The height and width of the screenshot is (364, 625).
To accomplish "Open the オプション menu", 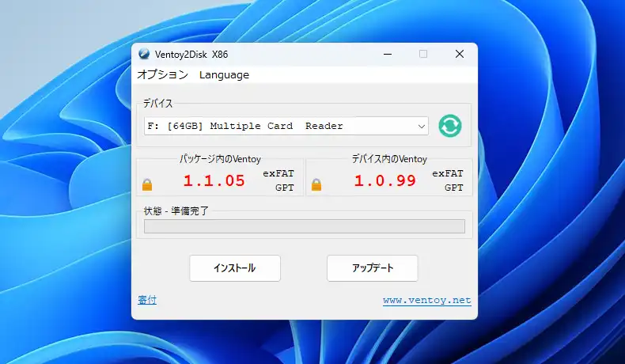I will [162, 75].
